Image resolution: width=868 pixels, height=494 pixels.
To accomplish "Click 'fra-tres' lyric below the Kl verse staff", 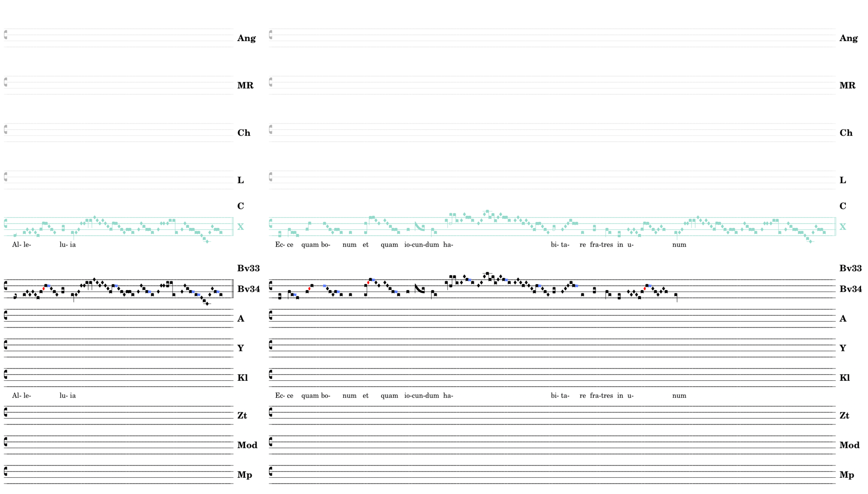I will click(x=601, y=396).
